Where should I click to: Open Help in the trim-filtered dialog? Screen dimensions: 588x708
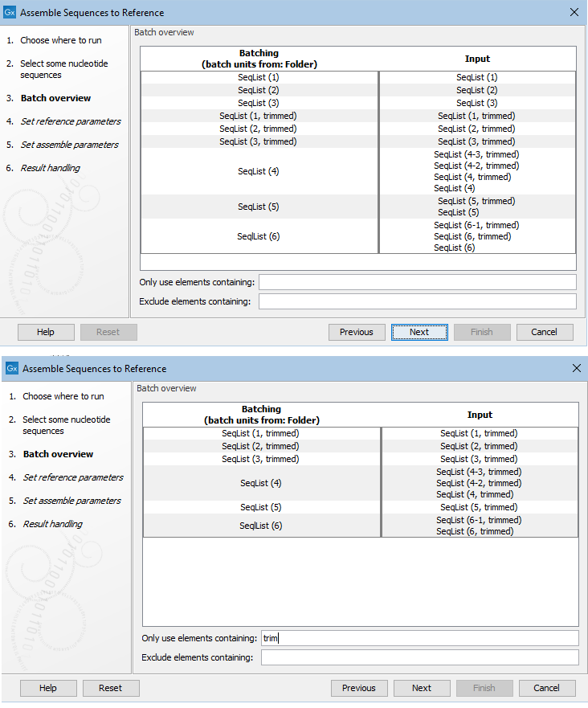(x=48, y=688)
